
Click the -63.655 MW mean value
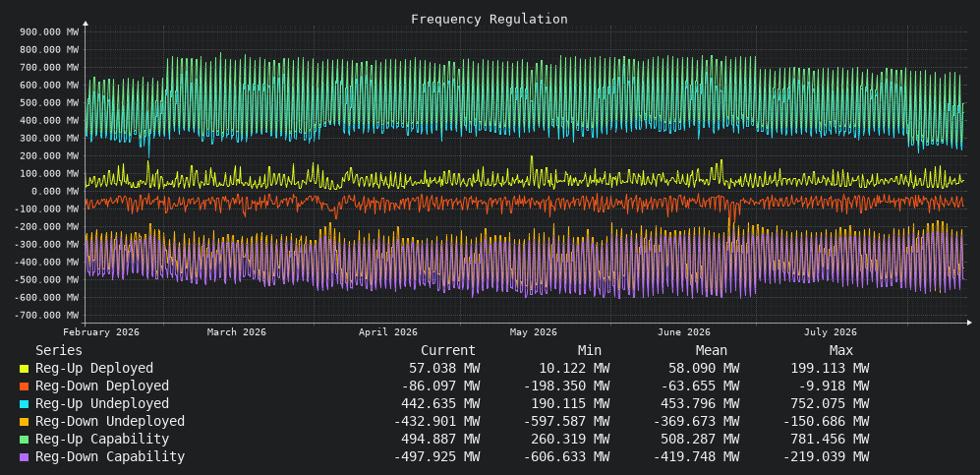700,386
